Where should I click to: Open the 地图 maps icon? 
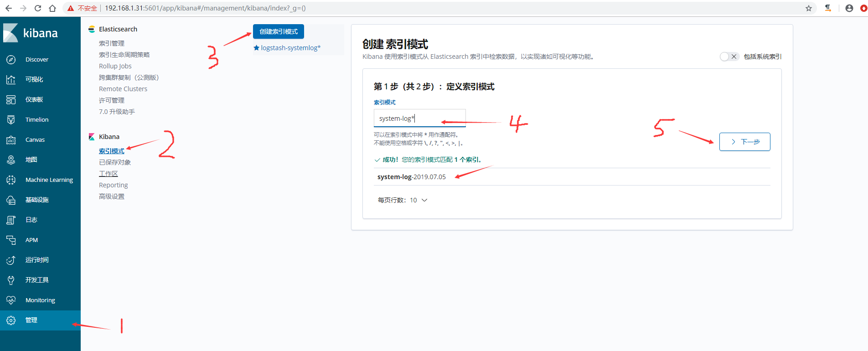pos(11,160)
